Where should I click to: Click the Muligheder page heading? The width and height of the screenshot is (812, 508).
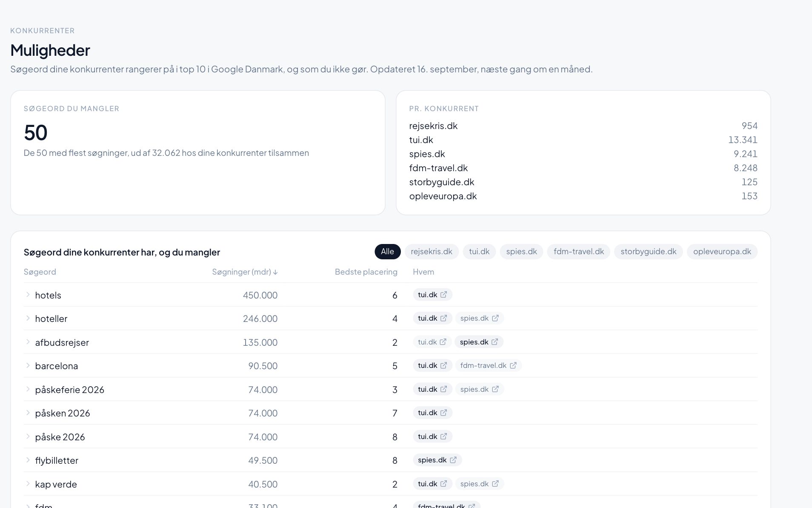coord(50,50)
